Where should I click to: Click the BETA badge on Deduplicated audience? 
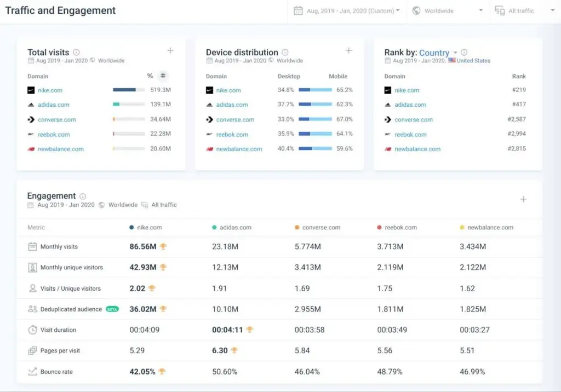click(x=111, y=308)
